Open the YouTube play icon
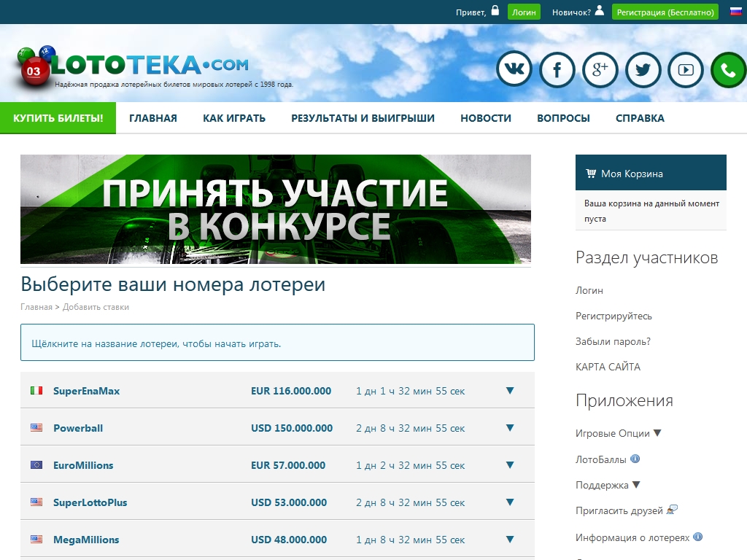Screen dimensions: 747x560 [x=686, y=70]
